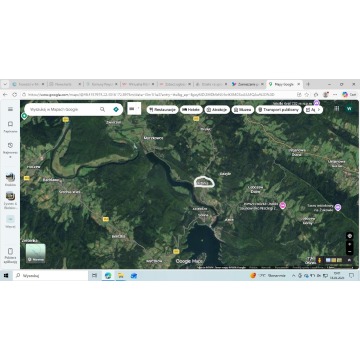Click the Windows taskbar search box
Viewport: 360px width, 360px height.
click(x=50, y=276)
